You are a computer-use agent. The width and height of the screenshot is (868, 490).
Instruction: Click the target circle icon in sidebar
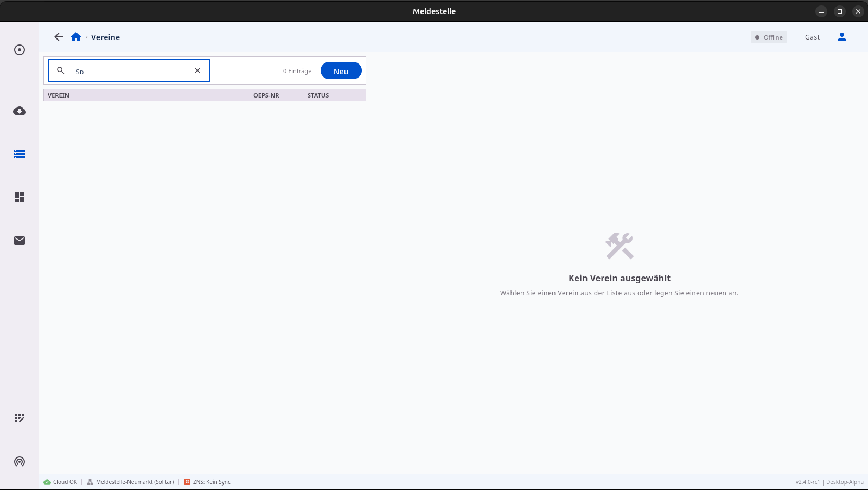click(20, 50)
